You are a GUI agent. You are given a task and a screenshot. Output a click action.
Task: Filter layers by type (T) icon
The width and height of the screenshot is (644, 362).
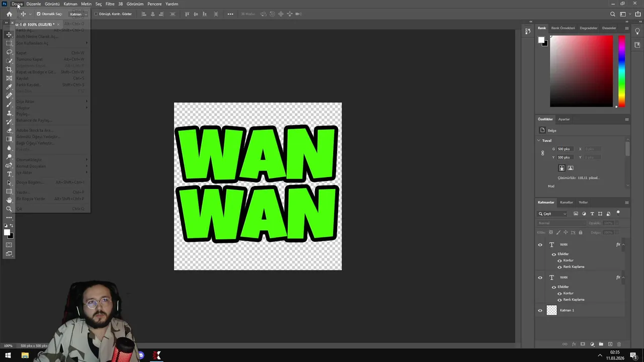coord(592,214)
